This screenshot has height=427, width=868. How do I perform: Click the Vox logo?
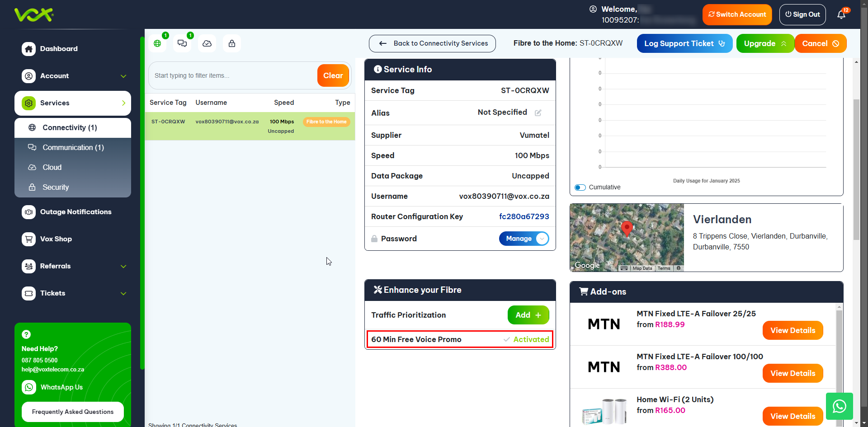coord(34,14)
